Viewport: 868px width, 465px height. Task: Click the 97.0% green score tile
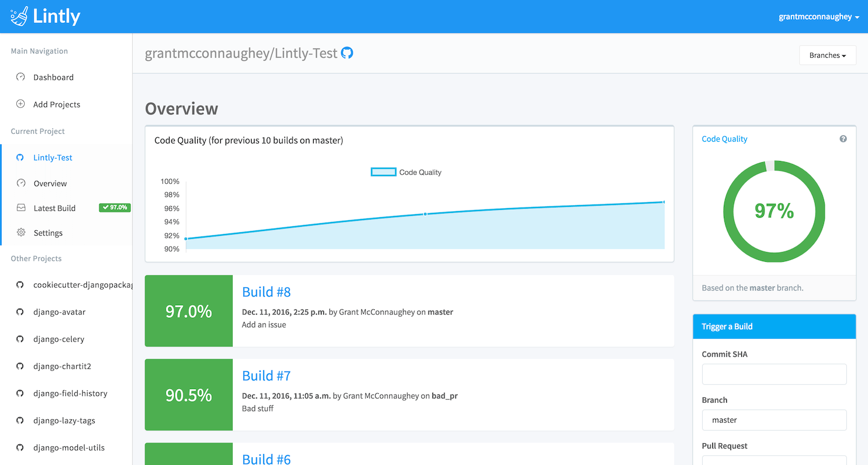point(189,311)
